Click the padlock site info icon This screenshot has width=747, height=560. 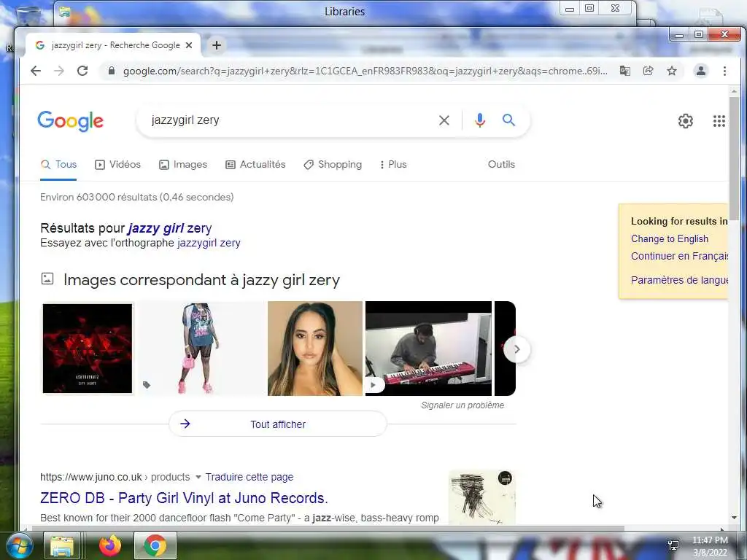tap(112, 71)
